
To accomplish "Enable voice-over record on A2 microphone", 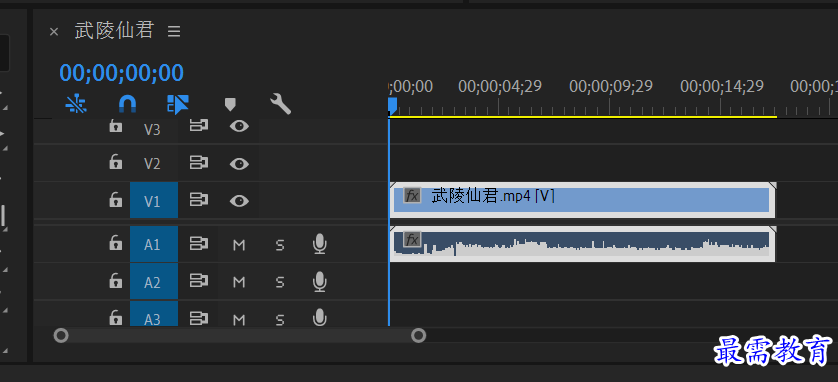I will (x=320, y=282).
